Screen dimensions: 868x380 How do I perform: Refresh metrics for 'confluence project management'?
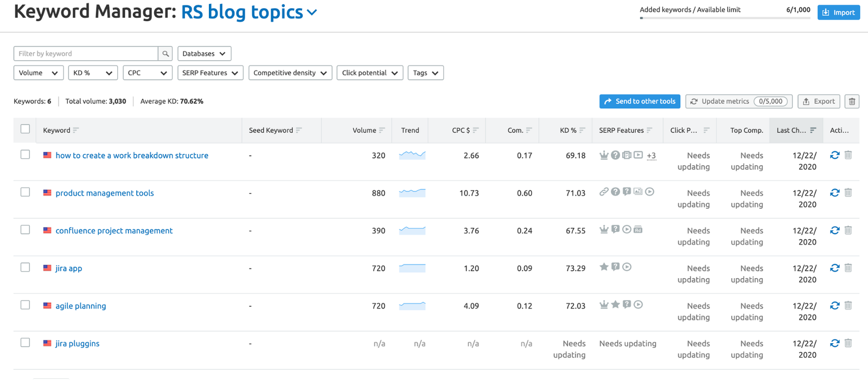pos(835,230)
